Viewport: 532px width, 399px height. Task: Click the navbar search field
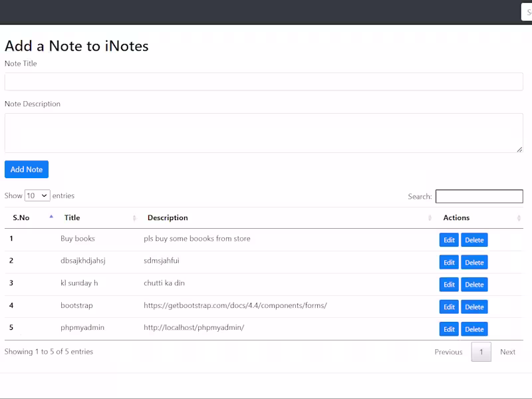[x=526, y=12]
